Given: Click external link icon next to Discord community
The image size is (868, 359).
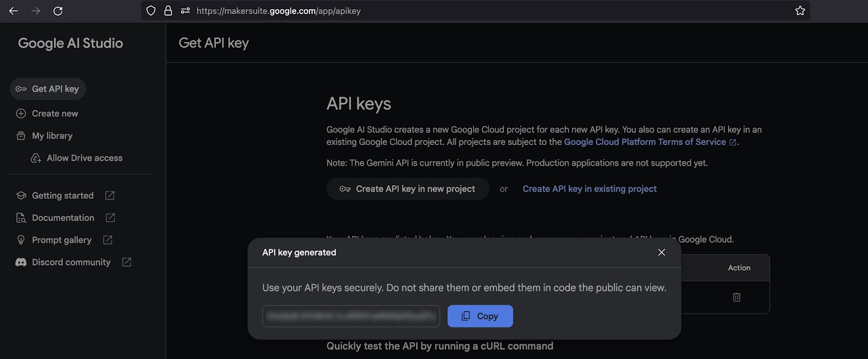Looking at the screenshot, I should coord(126,262).
